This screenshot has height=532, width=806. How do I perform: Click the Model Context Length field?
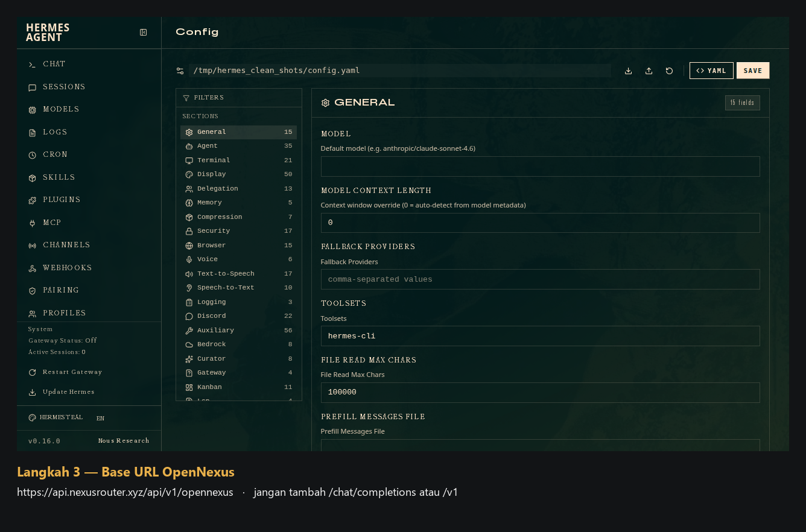pos(540,223)
